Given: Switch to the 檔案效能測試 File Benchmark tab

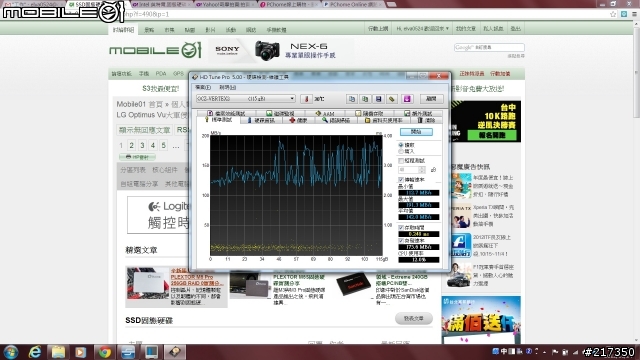Looking at the screenshot, I should point(227,113).
